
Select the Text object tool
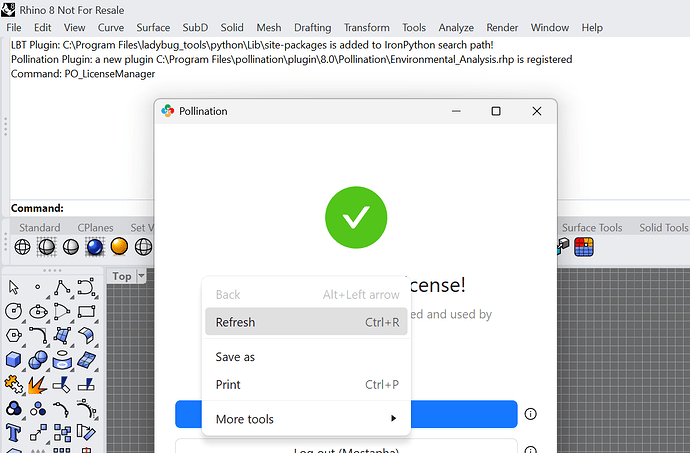(14, 433)
